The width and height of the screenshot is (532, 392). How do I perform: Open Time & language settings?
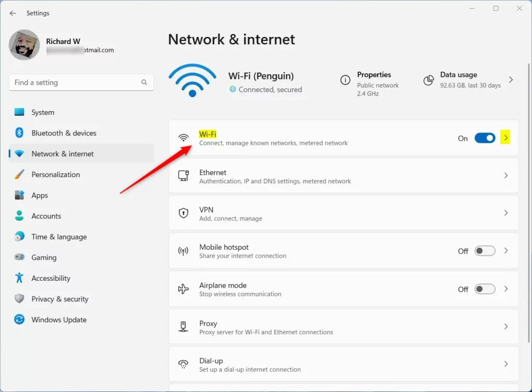tap(82, 237)
